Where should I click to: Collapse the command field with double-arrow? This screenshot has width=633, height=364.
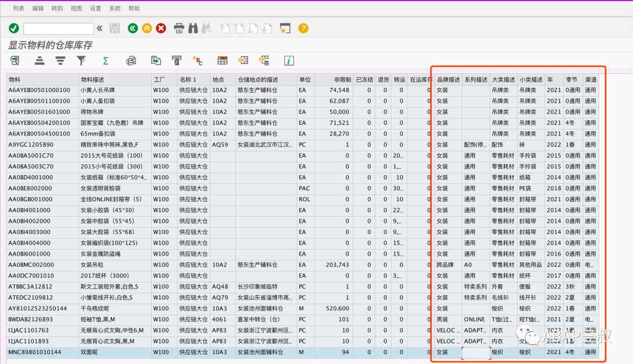tap(100, 28)
